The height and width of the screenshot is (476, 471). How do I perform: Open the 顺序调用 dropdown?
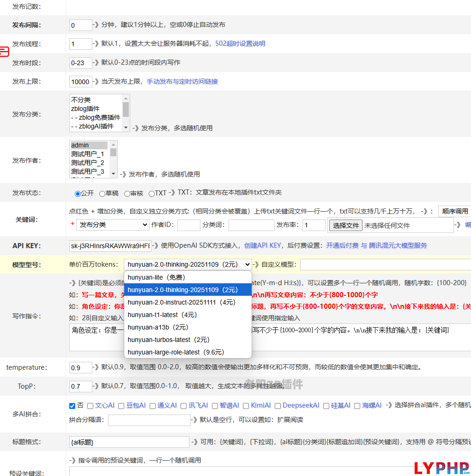pyautogui.click(x=454, y=211)
